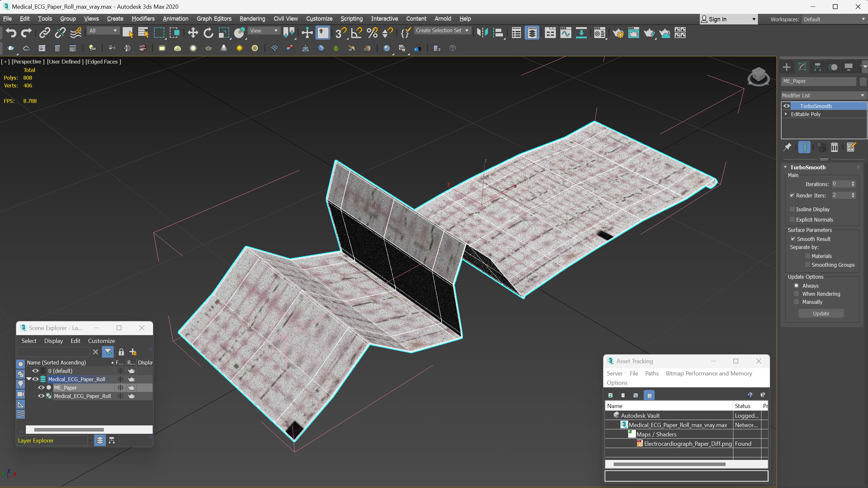Open Customize menu in Scene Explorer

click(101, 341)
